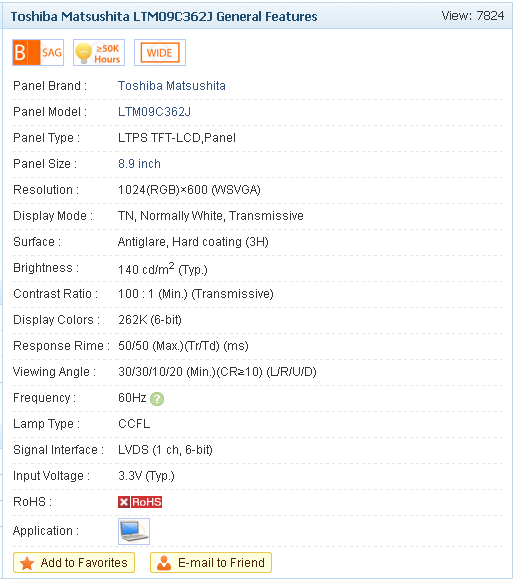Open the LTM09C362J model link
The height and width of the screenshot is (582, 518).
[154, 112]
